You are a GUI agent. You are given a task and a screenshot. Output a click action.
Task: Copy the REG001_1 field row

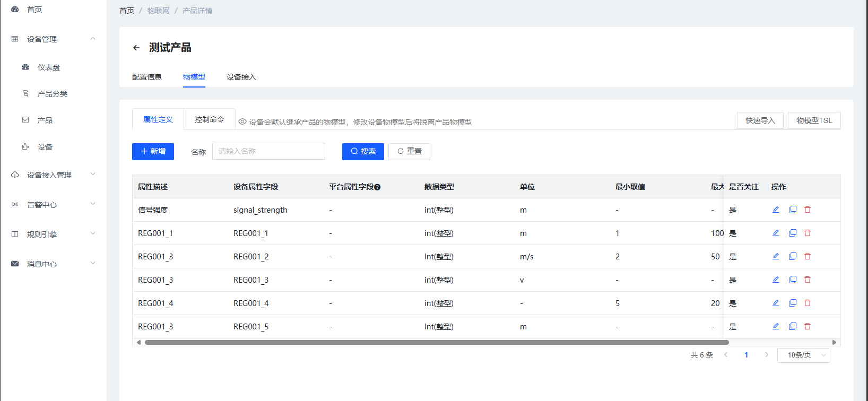[793, 233]
